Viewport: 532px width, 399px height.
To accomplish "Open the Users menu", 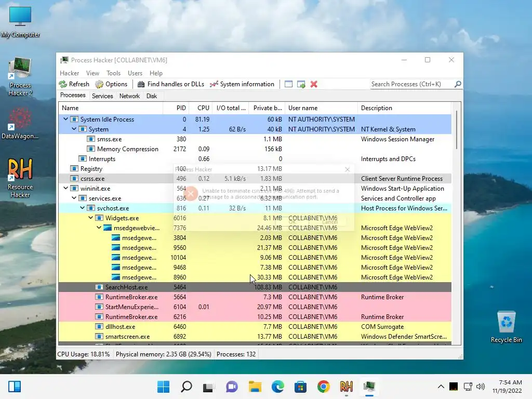I will [135, 73].
